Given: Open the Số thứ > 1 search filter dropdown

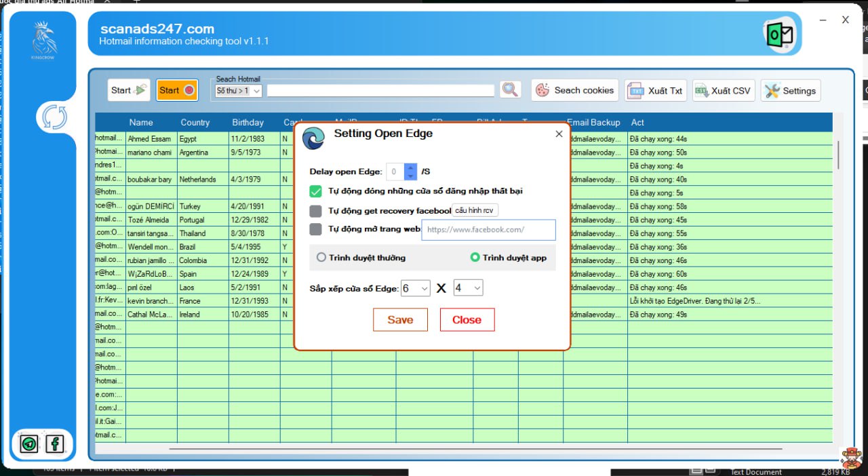Looking at the screenshot, I should pos(238,90).
